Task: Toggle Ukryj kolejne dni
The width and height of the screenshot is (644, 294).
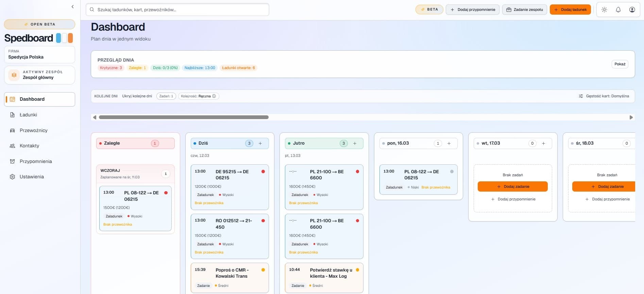Action: (x=137, y=96)
